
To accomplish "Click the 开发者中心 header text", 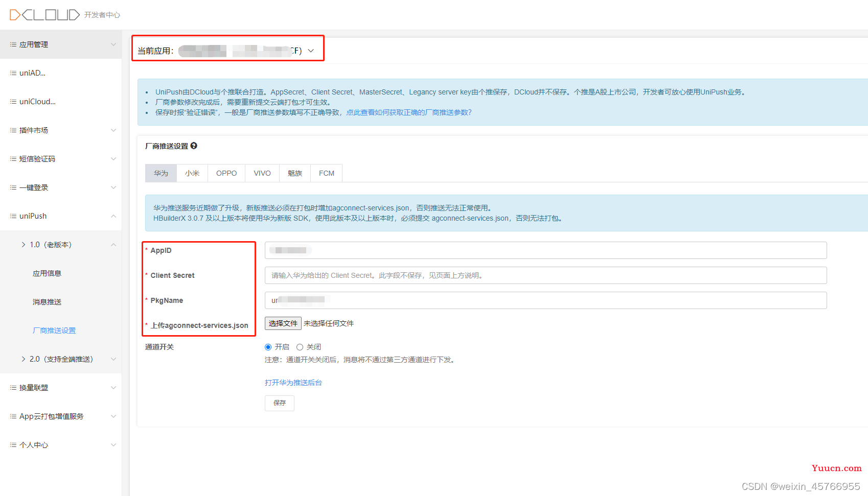I will pos(102,15).
